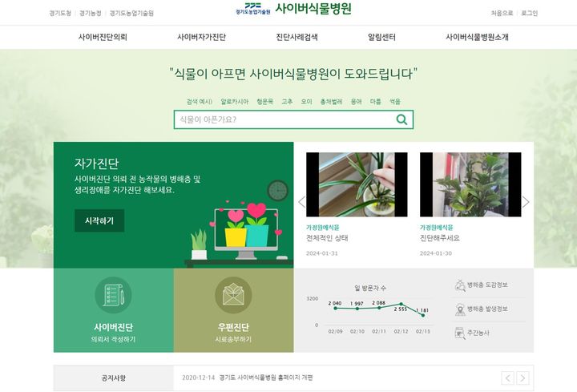The height and width of the screenshot is (392, 577).
Task: Go to next diagnosis case slide
Action: 526,202
